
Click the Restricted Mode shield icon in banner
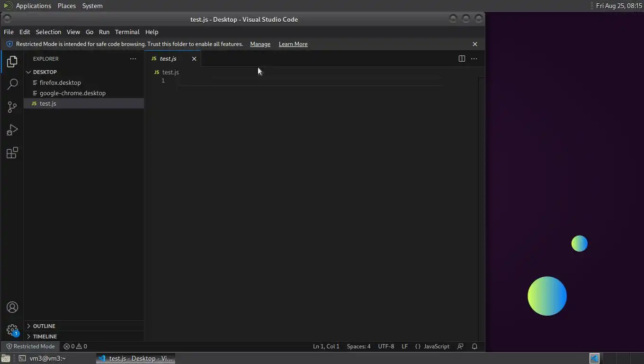click(x=9, y=44)
